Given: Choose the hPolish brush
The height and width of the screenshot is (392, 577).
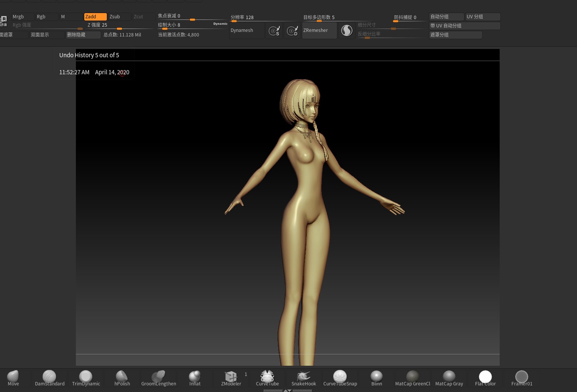Looking at the screenshot, I should 122,377.
